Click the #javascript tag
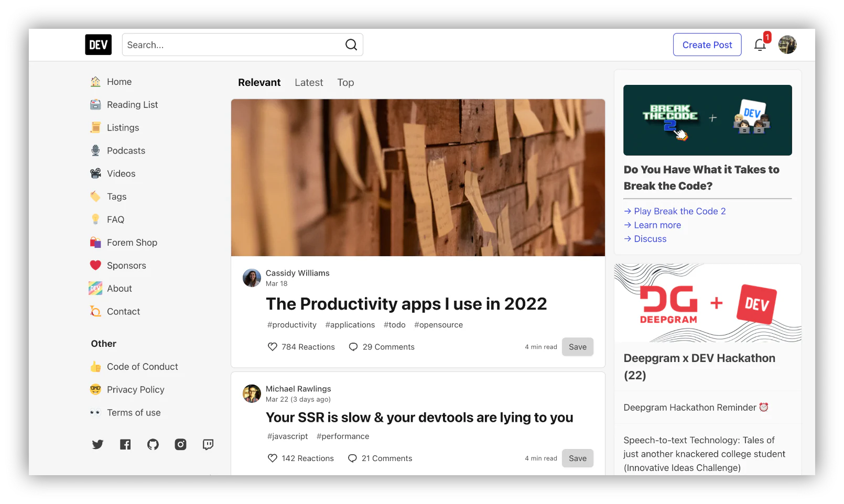 [287, 436]
